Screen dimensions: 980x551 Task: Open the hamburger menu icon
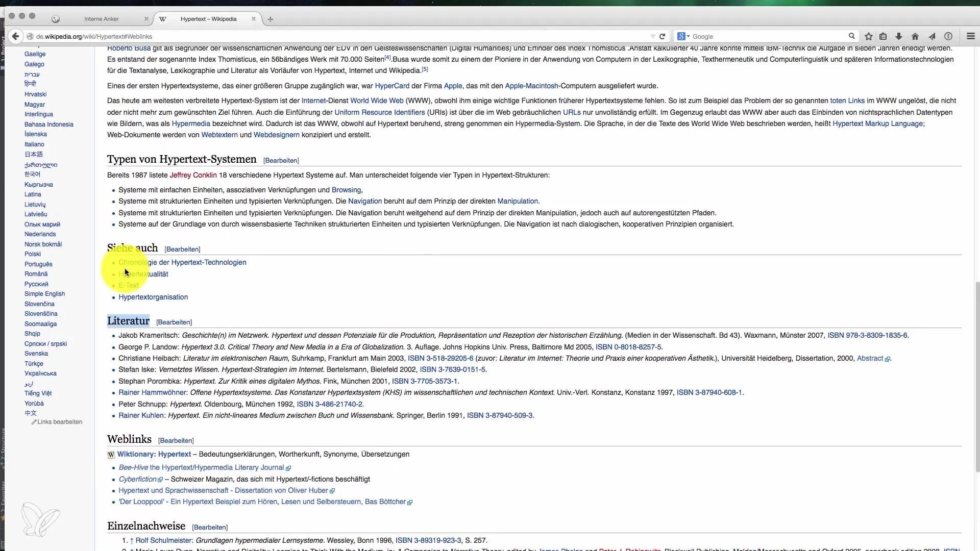[x=971, y=36]
